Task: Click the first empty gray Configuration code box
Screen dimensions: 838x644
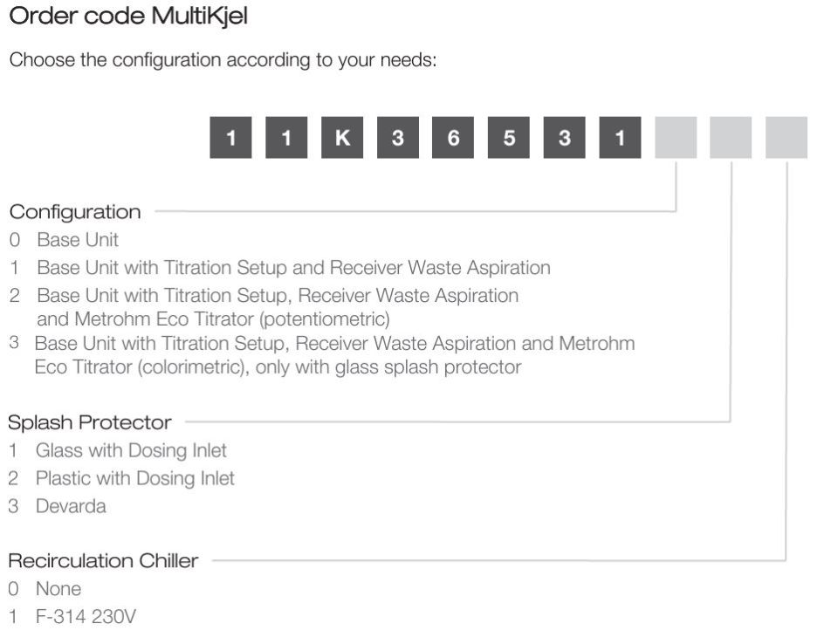Action: [x=676, y=137]
